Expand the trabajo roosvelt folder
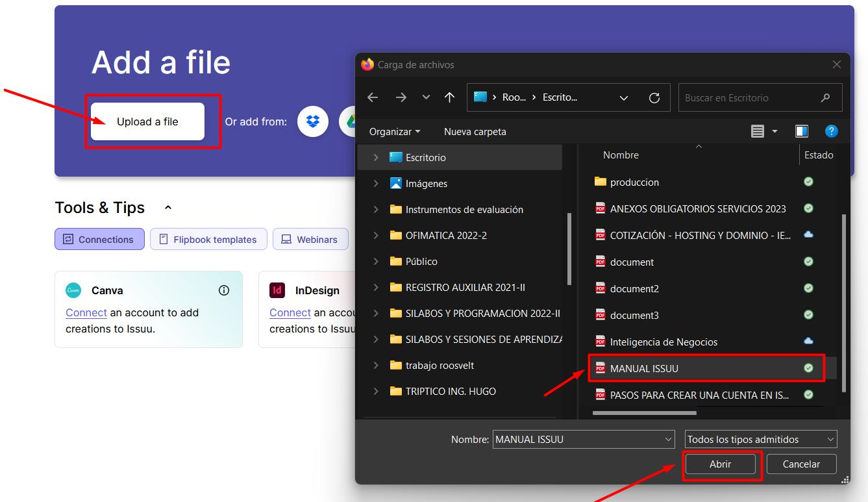Screen dimensions: 868x502 [376, 365]
